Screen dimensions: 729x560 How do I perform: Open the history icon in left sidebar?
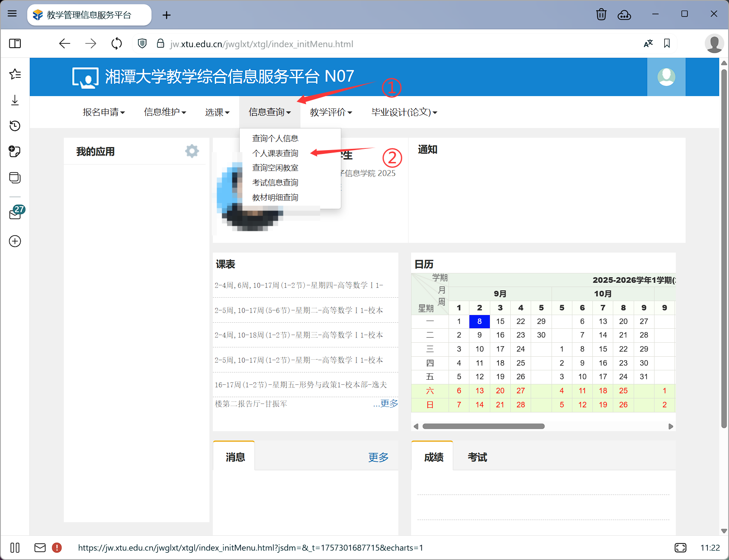[15, 126]
